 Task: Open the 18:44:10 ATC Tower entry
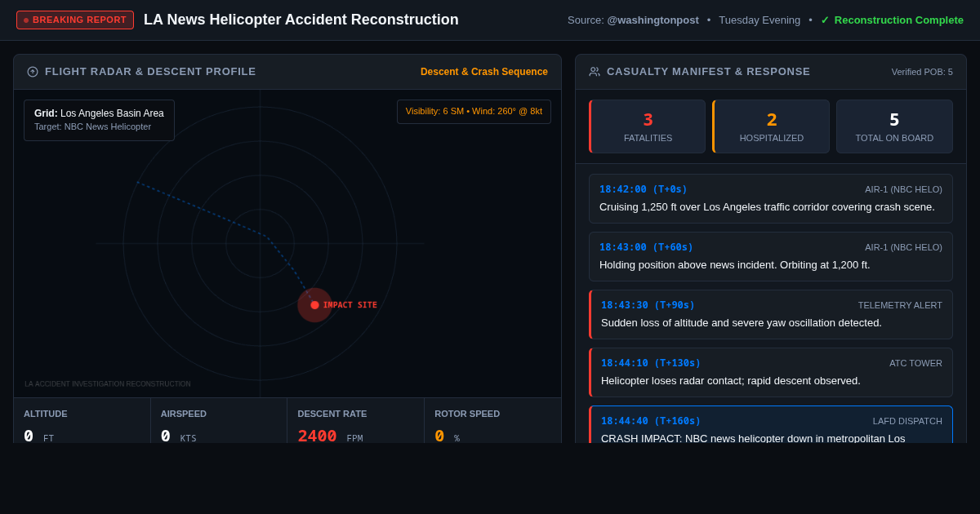(771, 372)
